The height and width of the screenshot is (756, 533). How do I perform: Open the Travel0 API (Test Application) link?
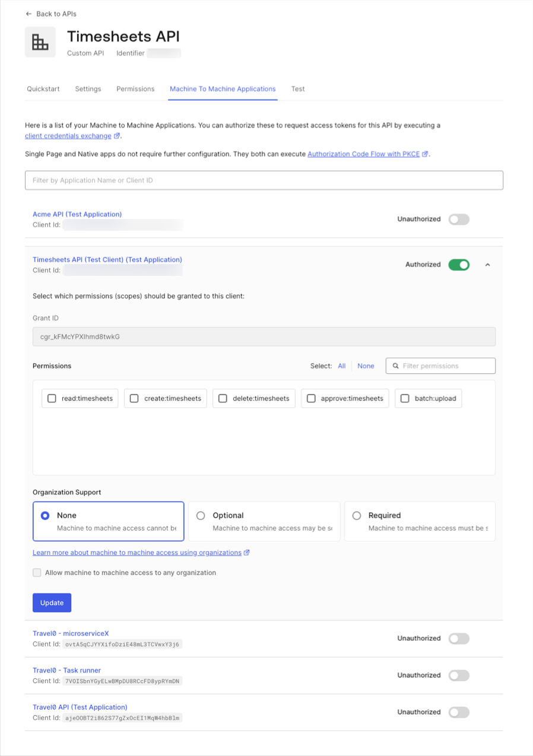(x=80, y=707)
